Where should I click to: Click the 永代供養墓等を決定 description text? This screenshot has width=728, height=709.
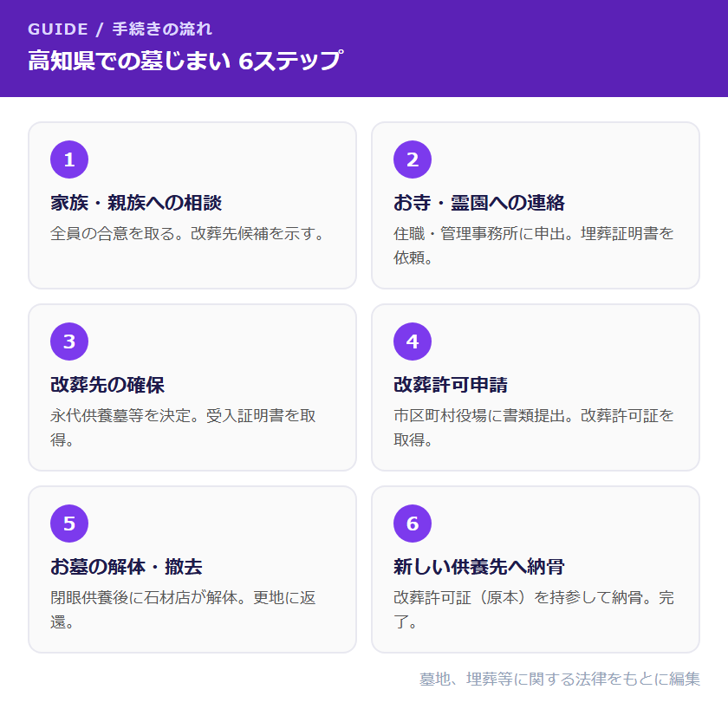[x=184, y=427]
